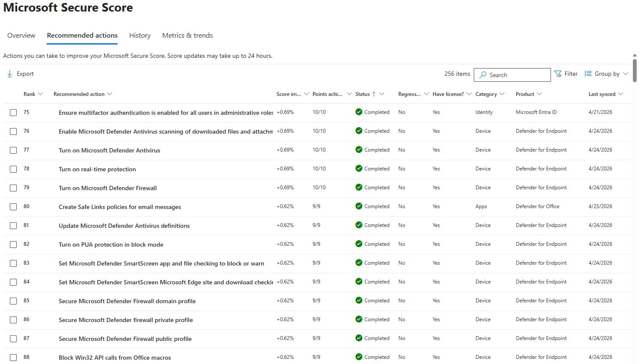
Task: Tick the checkbox for rank 75
Action: coord(13,113)
